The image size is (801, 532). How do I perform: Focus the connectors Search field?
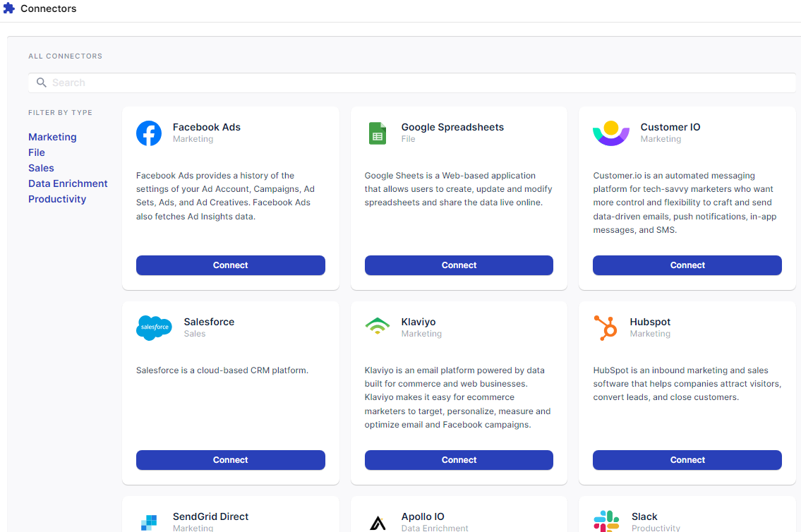(411, 83)
